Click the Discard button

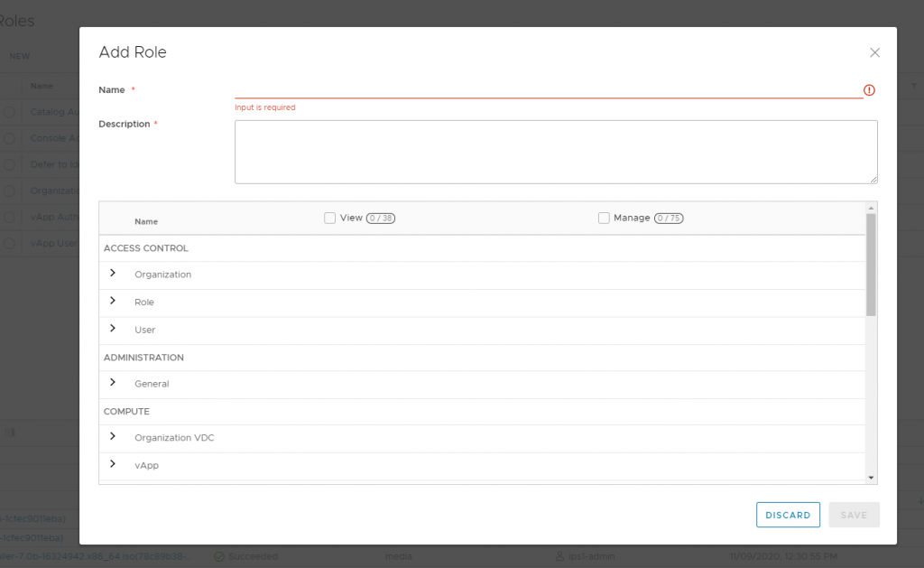click(x=788, y=515)
